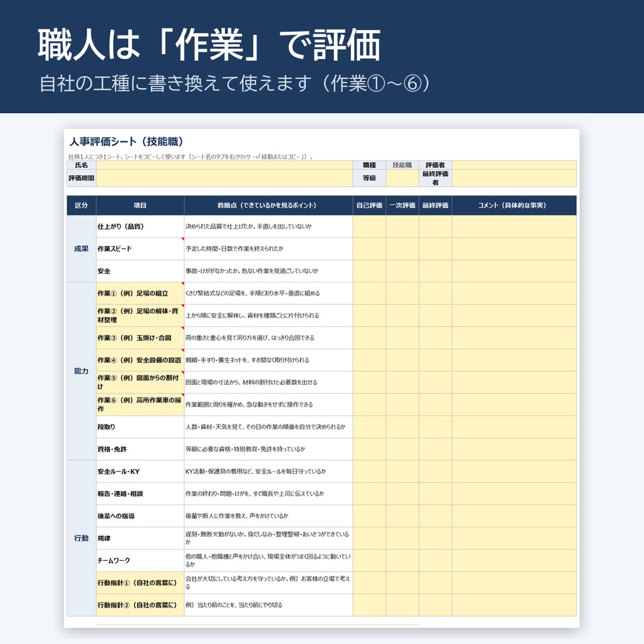This screenshot has width=644, height=644.
Task: Select the 安全 item cell
Action: [140, 271]
